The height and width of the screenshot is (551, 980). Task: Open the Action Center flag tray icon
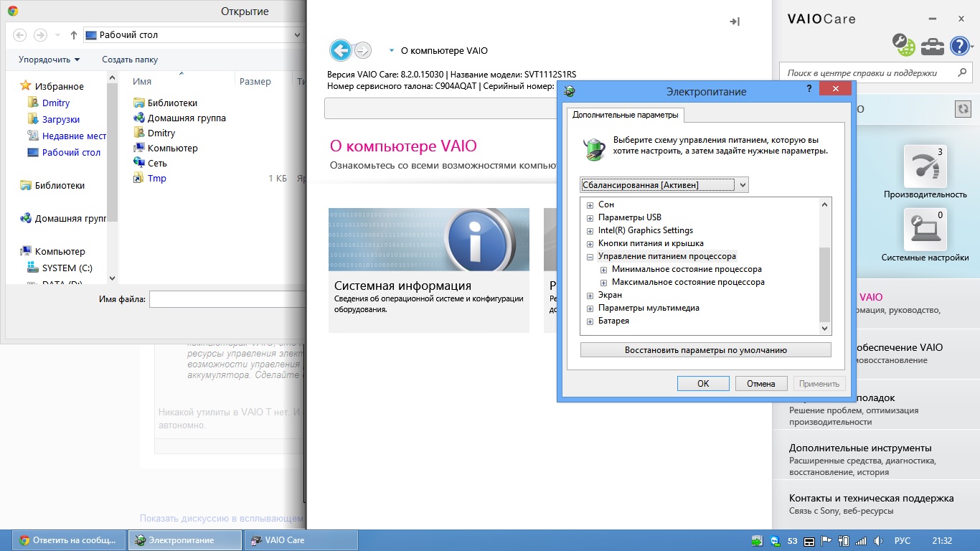(x=826, y=540)
